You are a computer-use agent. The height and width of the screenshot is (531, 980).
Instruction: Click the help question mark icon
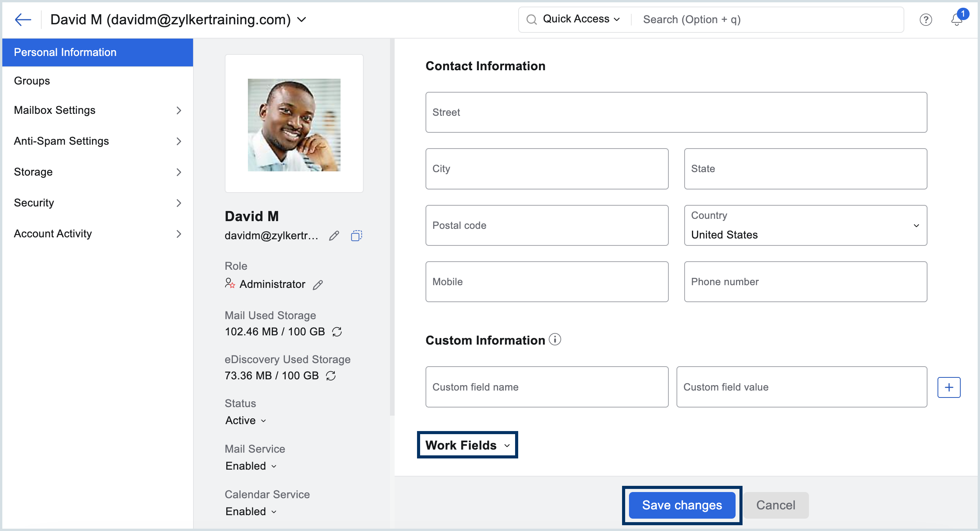926,20
